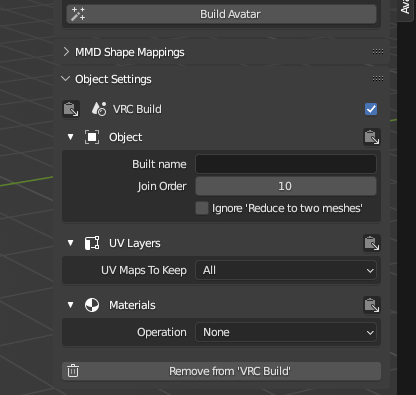Click the trash icon on the Remove button
The width and height of the screenshot is (416, 395).
73,371
